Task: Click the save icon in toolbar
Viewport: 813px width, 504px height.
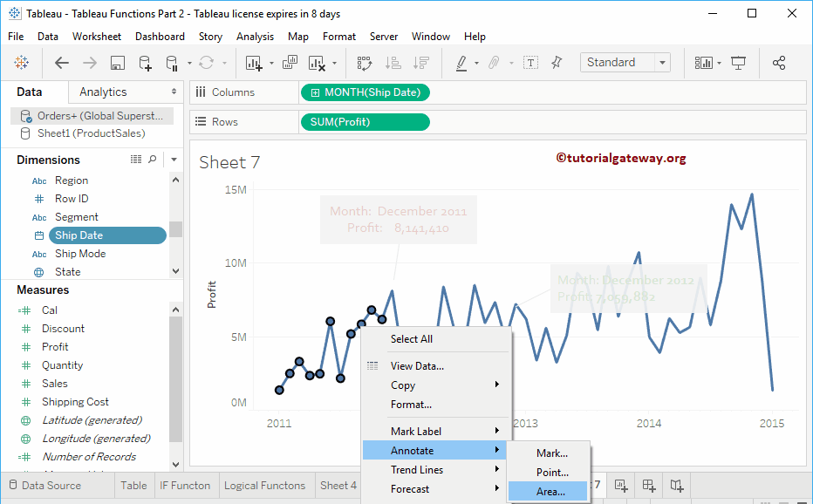Action: 118,63
